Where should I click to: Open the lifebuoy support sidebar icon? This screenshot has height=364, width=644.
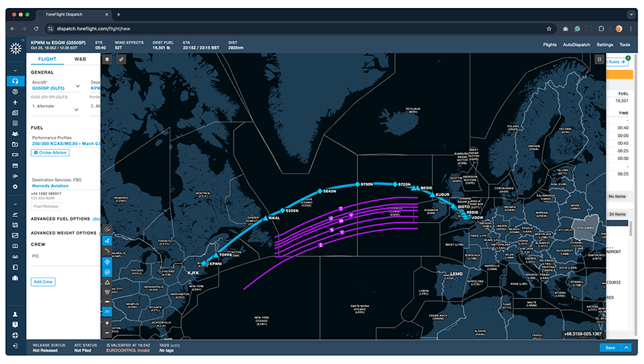click(15, 335)
